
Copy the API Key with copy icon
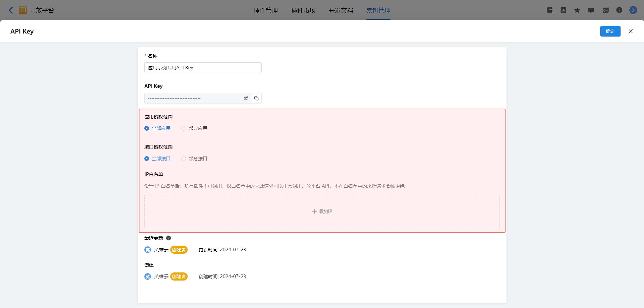(x=256, y=98)
